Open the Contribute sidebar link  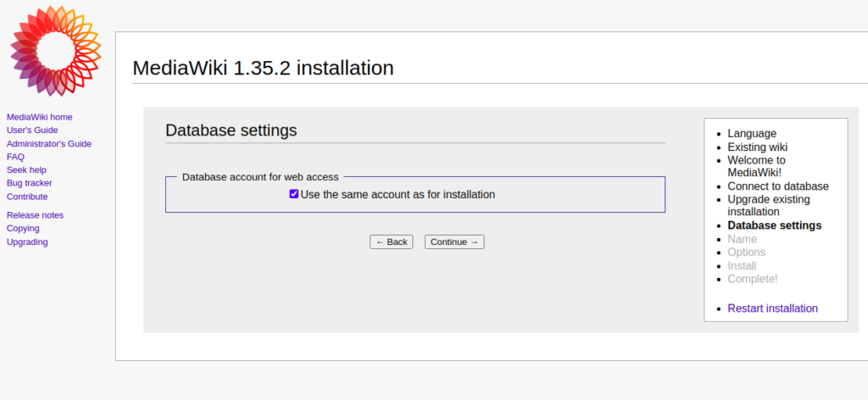[x=27, y=197]
